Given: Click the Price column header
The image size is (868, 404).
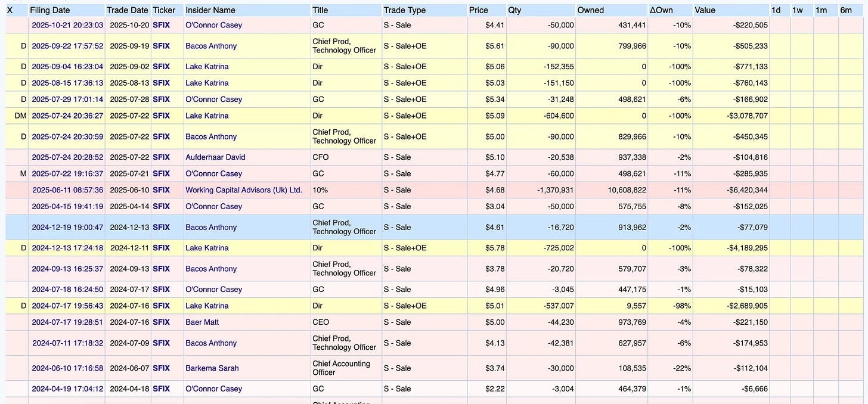Looking at the screenshot, I should (478, 10).
